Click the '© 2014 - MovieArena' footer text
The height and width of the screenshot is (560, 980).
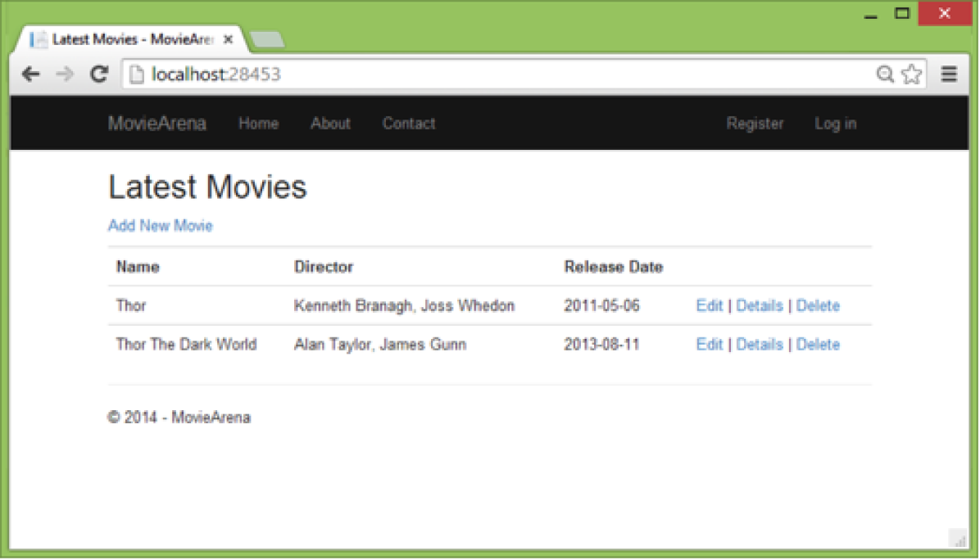coord(179,417)
